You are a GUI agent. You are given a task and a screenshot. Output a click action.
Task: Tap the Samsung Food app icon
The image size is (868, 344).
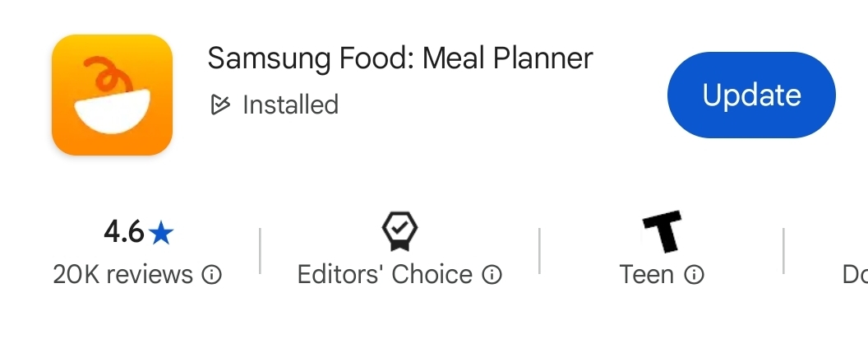coord(113,95)
